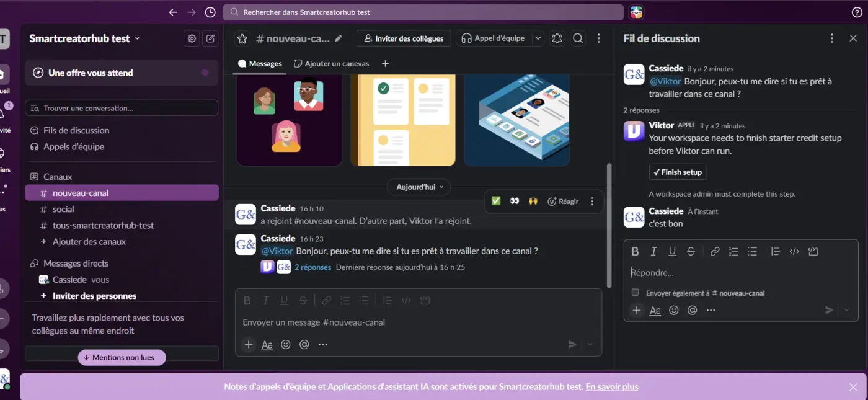
Task: Insert numbered list in thread reply
Action: click(x=733, y=251)
